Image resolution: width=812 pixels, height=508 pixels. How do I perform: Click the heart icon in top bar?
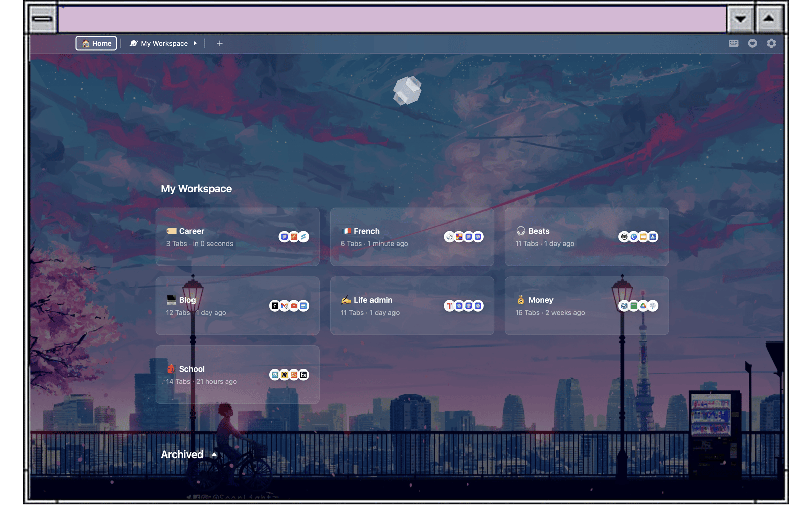tap(752, 43)
